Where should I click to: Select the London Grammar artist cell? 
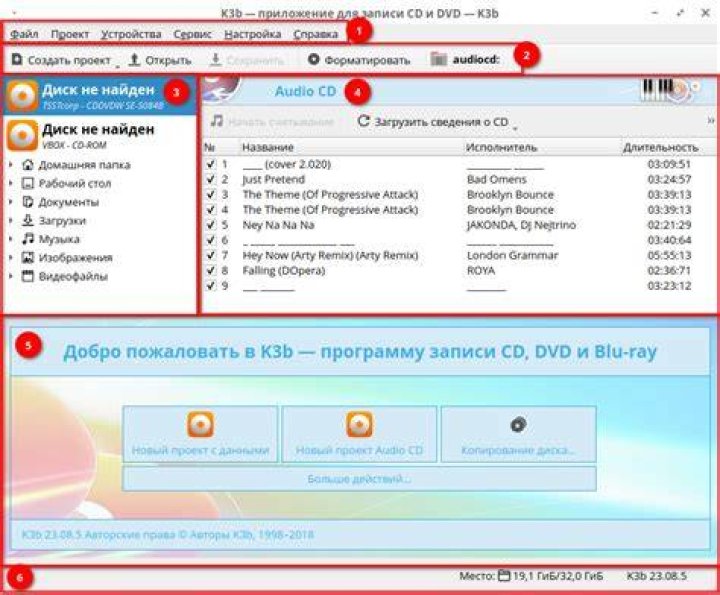click(512, 255)
